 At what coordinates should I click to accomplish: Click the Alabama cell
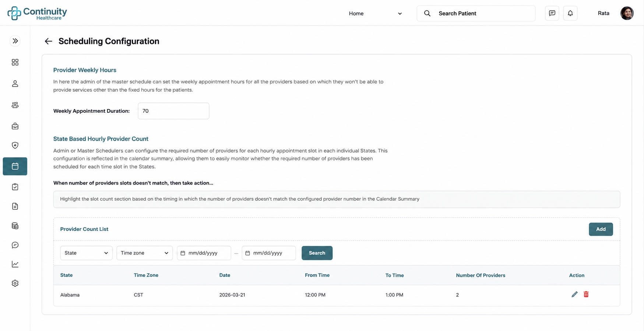[70, 295]
